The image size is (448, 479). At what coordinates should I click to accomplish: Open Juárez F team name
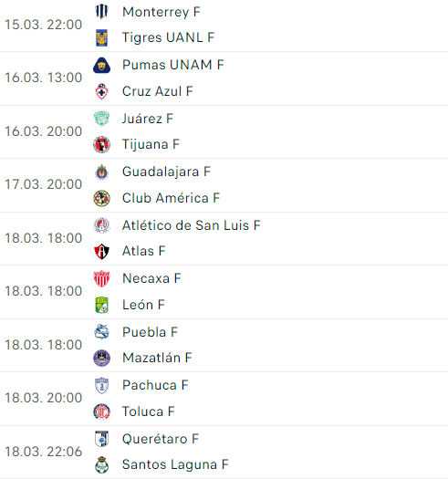tap(148, 119)
